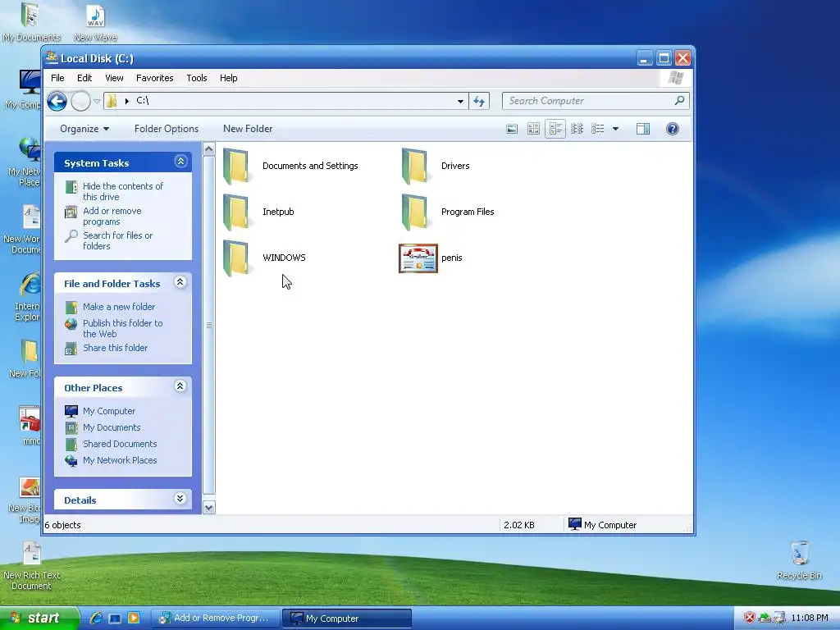Open the View menu
The height and width of the screenshot is (630, 840).
(114, 78)
